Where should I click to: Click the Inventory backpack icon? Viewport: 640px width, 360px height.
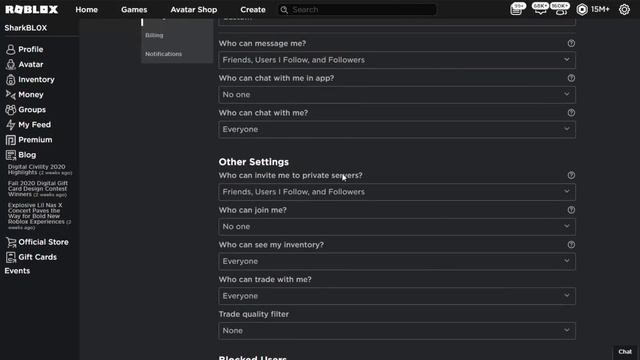point(11,80)
